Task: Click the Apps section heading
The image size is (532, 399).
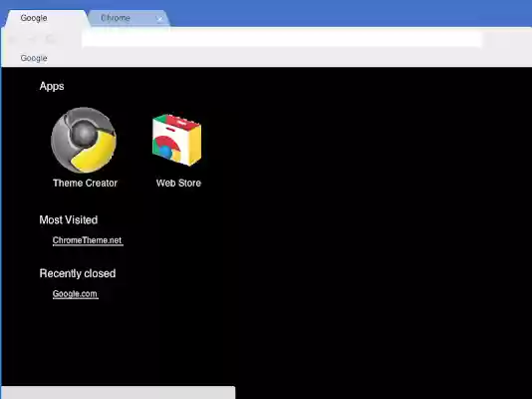Action: [x=52, y=86]
